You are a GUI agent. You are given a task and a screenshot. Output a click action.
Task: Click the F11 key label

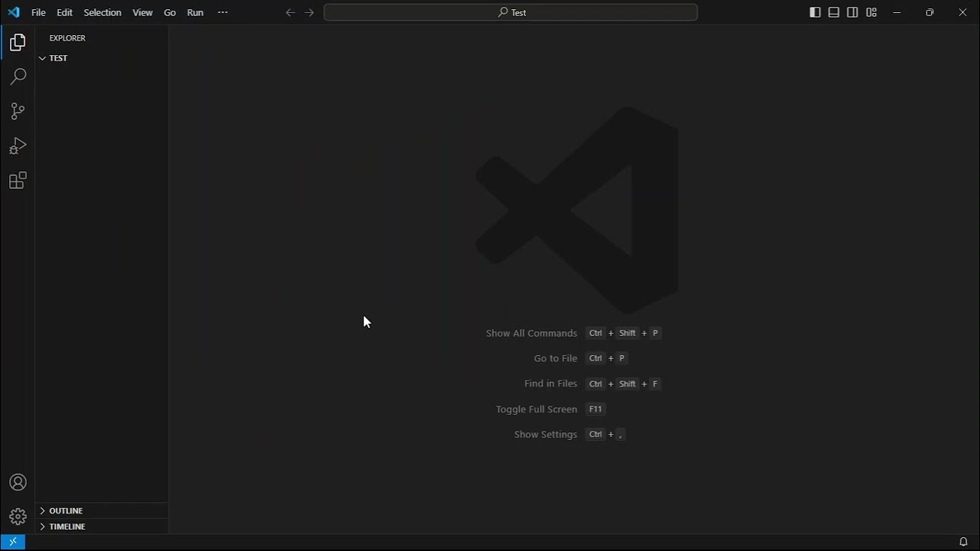(596, 409)
